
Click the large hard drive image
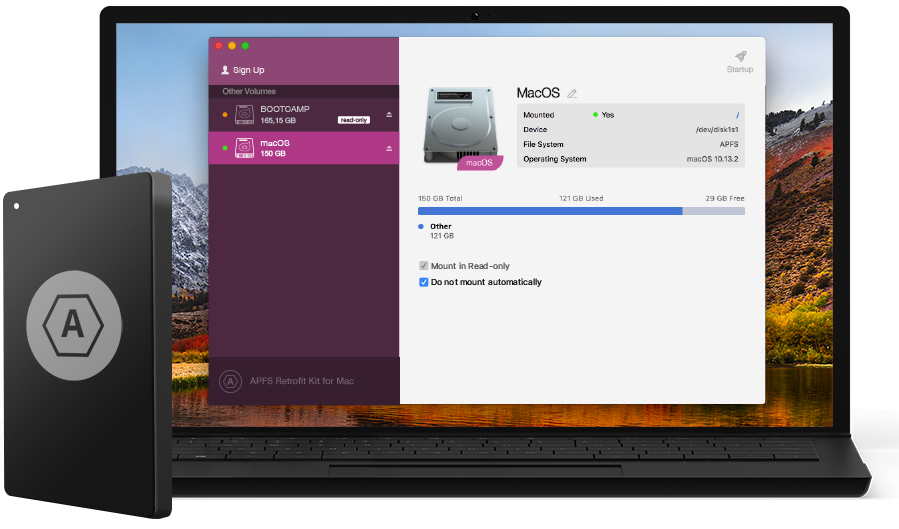[x=460, y=125]
